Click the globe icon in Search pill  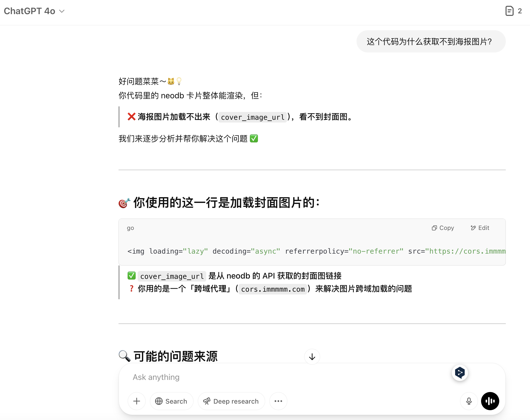[x=159, y=401]
